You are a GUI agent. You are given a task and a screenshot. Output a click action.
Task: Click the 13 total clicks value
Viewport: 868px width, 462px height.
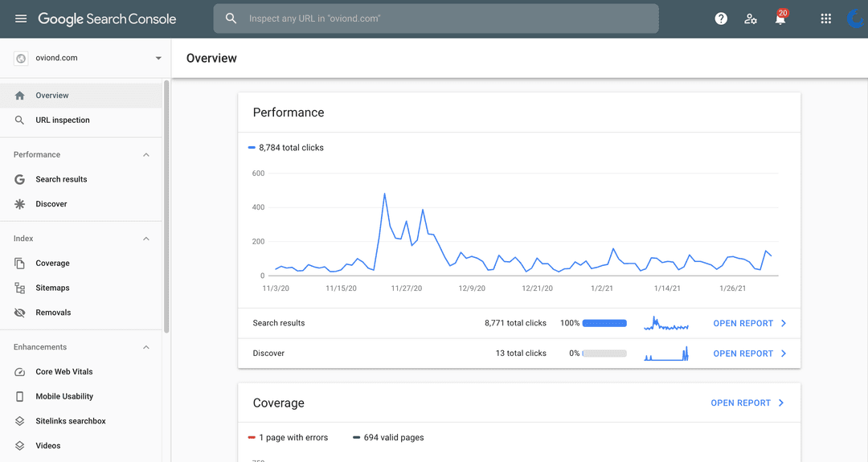(x=521, y=354)
